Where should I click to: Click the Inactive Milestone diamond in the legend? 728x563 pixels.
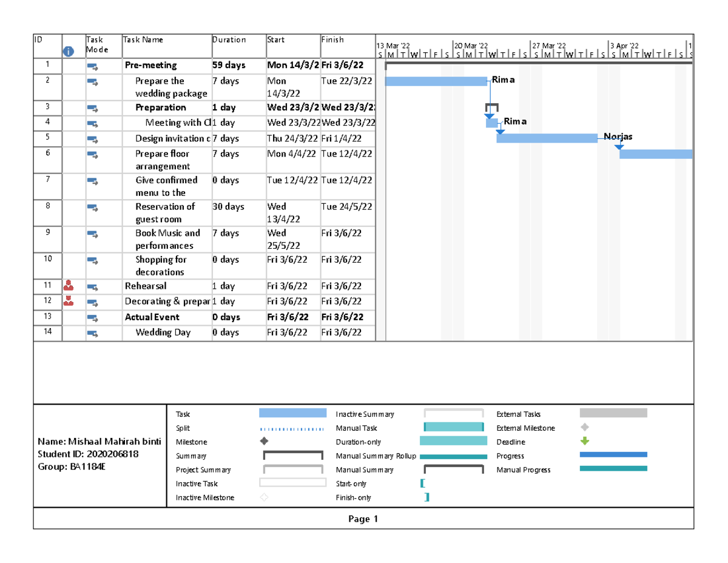[263, 497]
